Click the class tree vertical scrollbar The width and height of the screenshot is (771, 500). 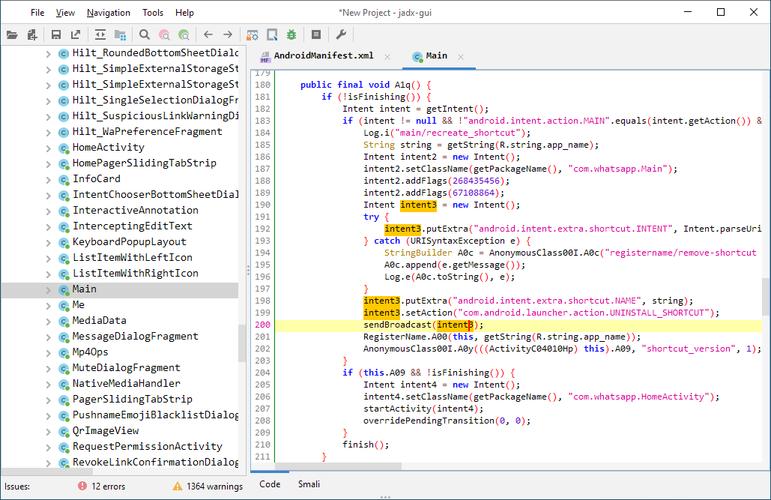tap(242, 342)
